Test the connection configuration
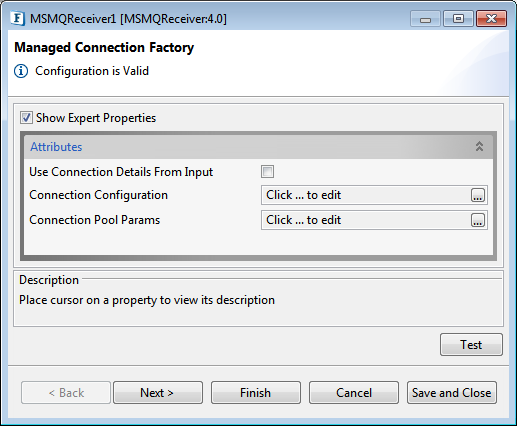517x426 pixels. pos(471,345)
